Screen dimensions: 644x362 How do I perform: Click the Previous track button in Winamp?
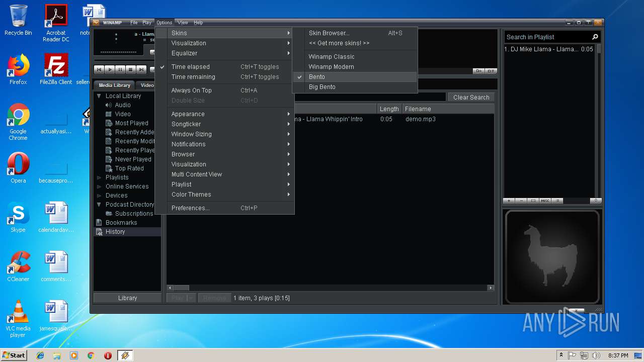click(x=99, y=70)
